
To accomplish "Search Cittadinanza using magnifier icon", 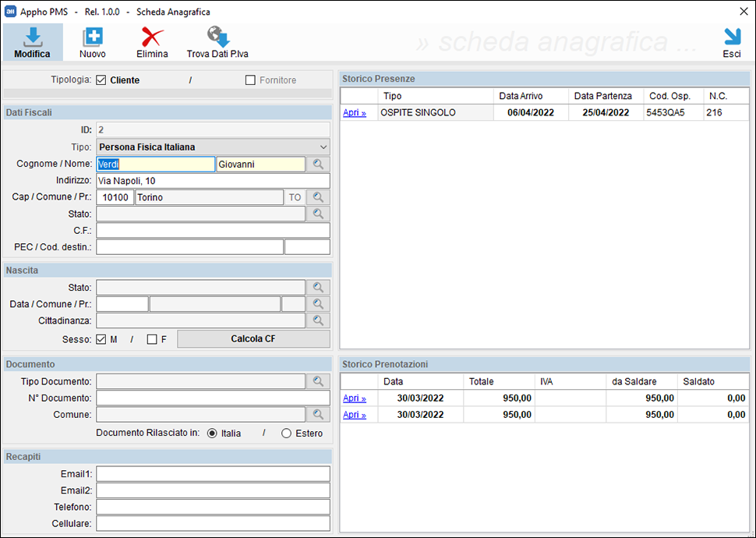I will click(318, 320).
